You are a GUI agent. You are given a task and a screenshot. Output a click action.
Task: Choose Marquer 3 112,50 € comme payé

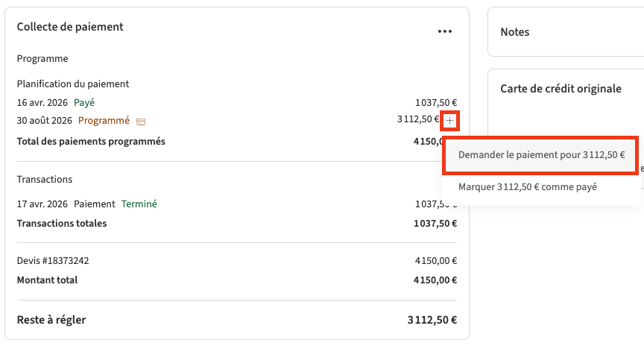click(x=528, y=187)
